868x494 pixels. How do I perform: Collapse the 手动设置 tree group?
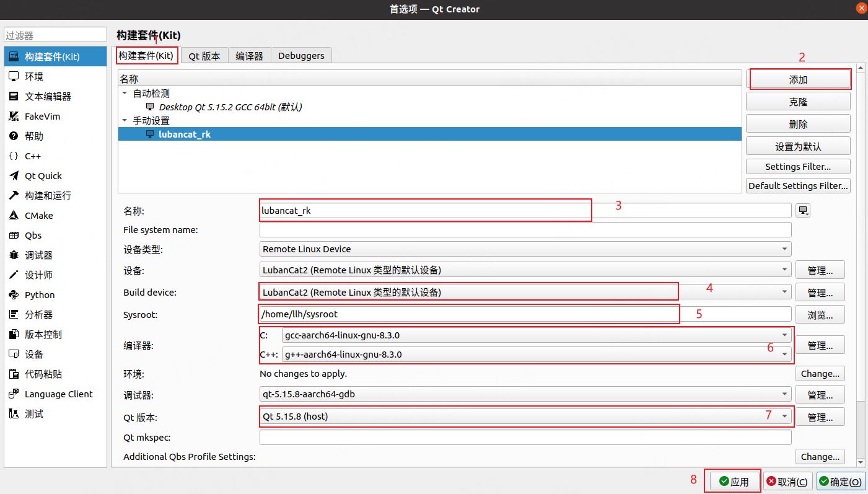125,120
